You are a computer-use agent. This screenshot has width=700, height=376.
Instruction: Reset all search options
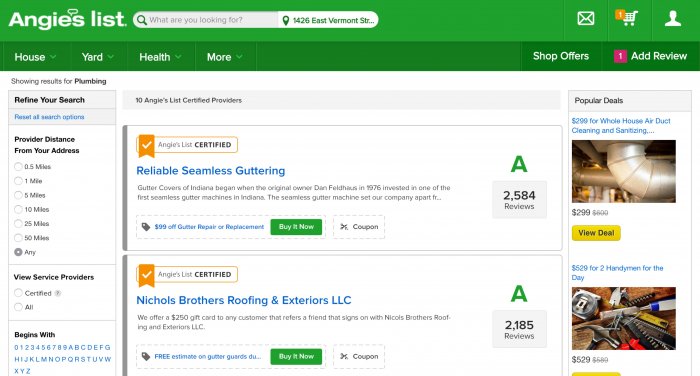pos(49,117)
